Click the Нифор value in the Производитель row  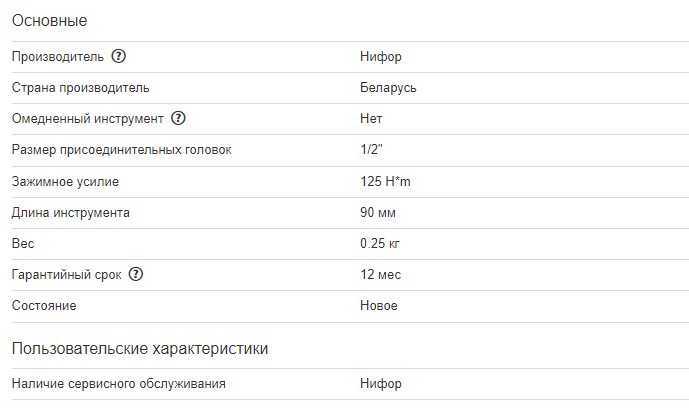(x=380, y=57)
